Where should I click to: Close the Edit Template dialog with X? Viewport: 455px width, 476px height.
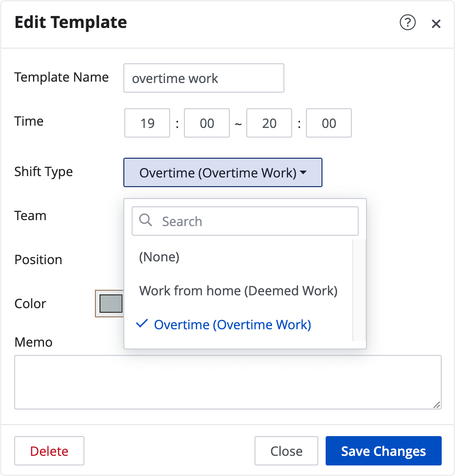click(436, 24)
